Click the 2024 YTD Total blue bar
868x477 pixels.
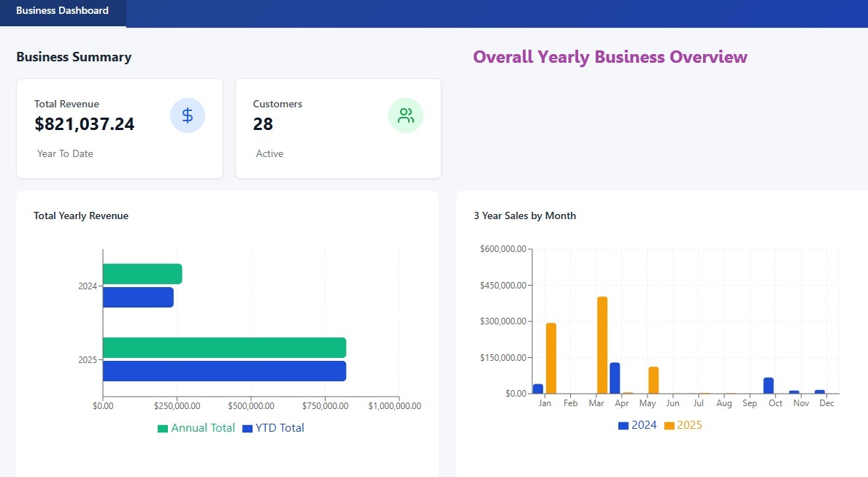[139, 297]
